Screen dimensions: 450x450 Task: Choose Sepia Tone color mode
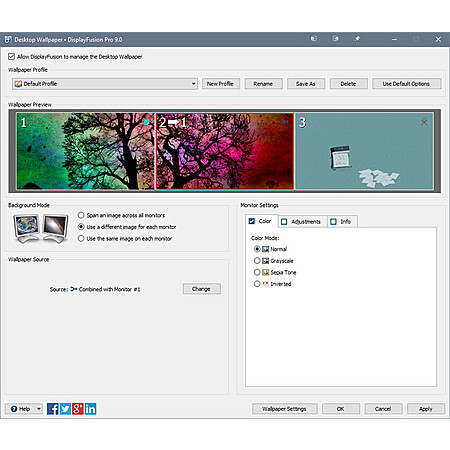click(x=257, y=272)
